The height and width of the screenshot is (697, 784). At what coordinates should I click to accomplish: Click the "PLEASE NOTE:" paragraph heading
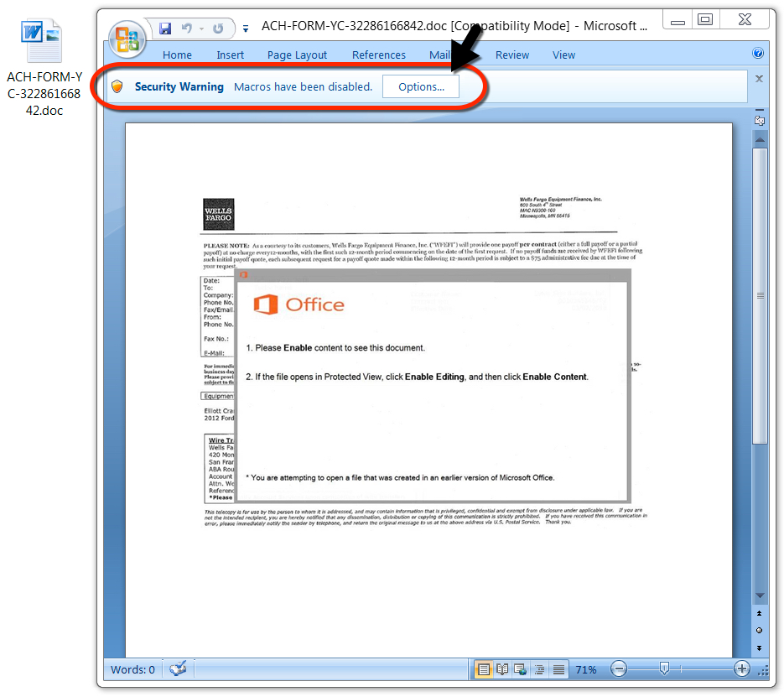point(226,246)
